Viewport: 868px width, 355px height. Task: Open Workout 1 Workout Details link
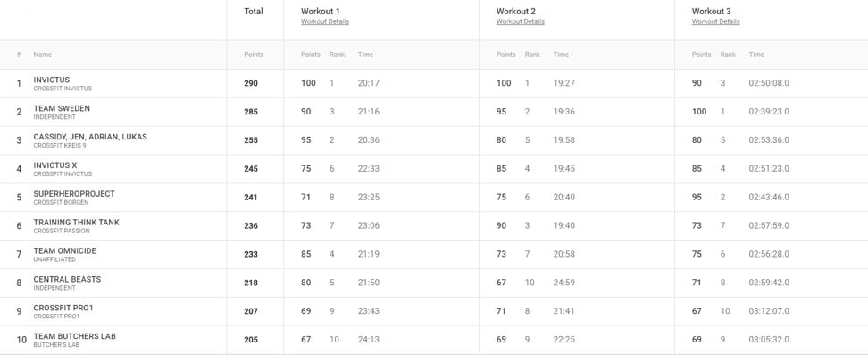[325, 21]
